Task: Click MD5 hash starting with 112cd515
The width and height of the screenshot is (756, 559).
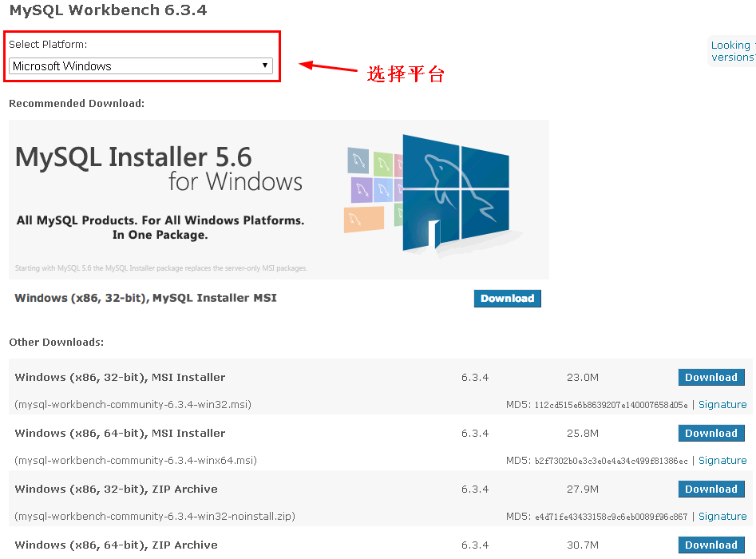Action: [x=611, y=405]
